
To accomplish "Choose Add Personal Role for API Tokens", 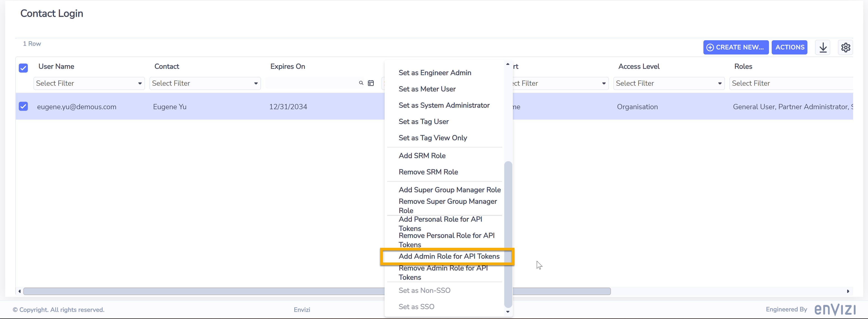I will pyautogui.click(x=440, y=224).
